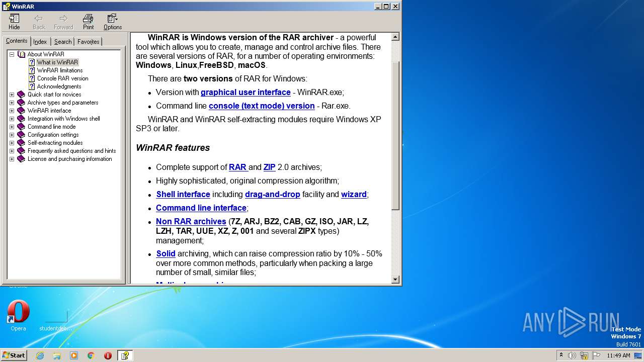Click the License and purchasing book icon
Viewport: 644px width, 362px height.
pyautogui.click(x=21, y=159)
